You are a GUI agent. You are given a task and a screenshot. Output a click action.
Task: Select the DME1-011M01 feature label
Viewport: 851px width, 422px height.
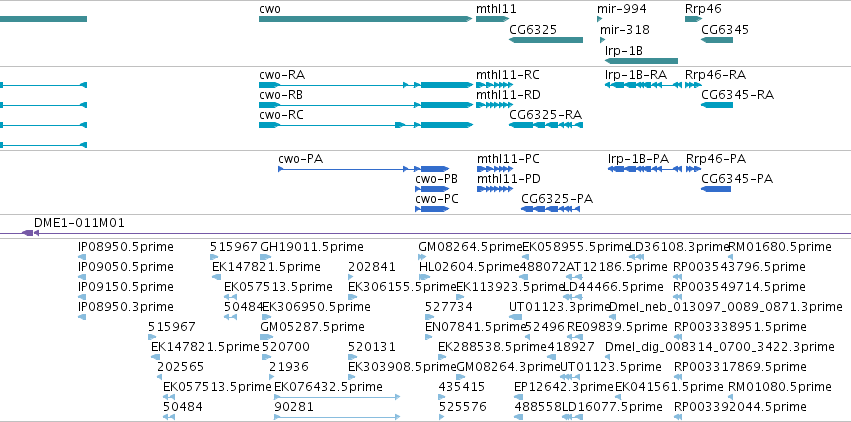point(79,223)
